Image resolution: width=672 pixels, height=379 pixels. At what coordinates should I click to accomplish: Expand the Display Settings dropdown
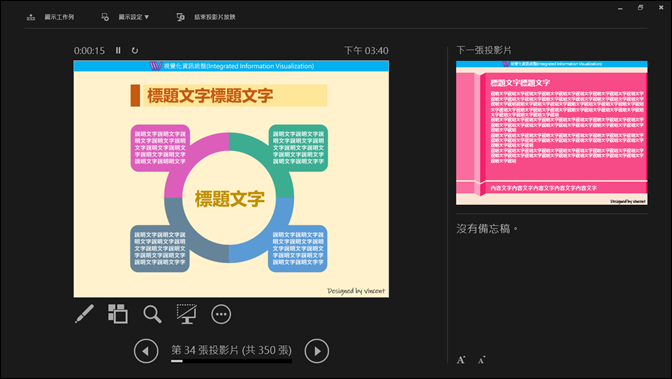tap(134, 17)
